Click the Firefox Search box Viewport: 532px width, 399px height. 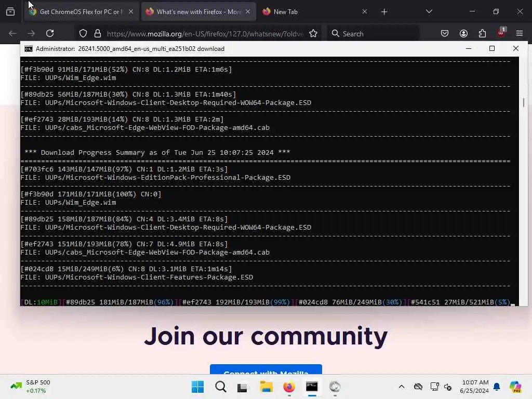[x=373, y=34]
